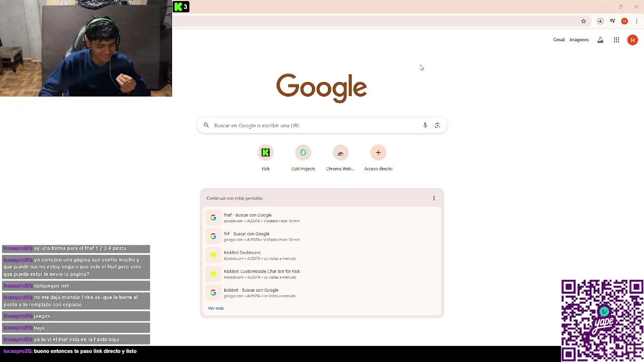Go to Imágenes
Viewport: 644px width, 362px height.
579,40
